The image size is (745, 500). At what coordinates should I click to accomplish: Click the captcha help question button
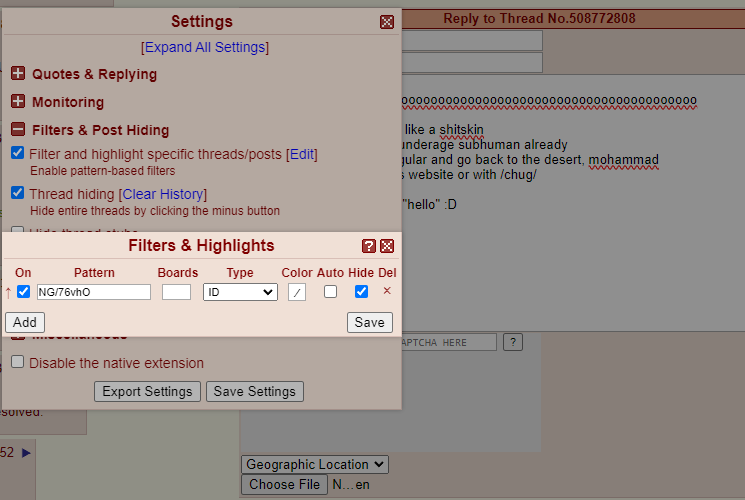(x=513, y=342)
